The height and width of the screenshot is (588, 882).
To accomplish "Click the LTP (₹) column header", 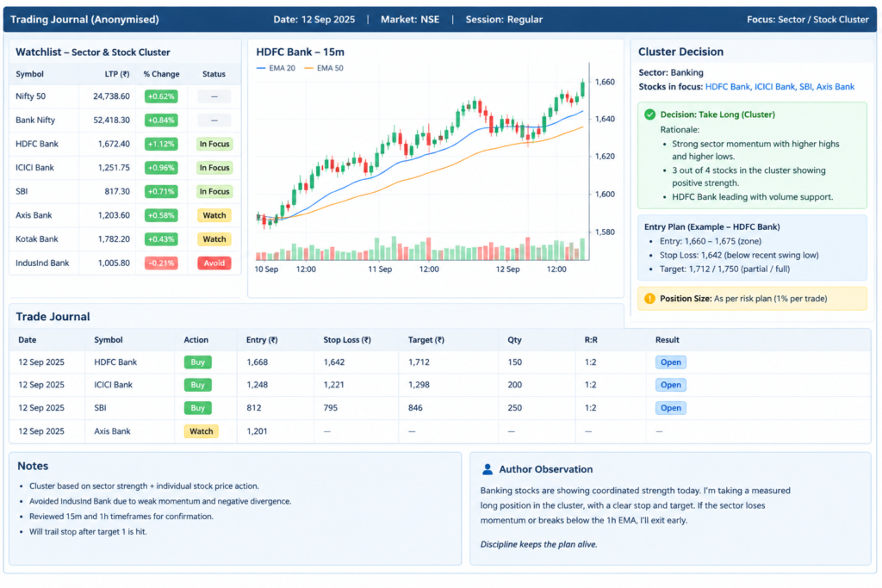I will point(117,74).
